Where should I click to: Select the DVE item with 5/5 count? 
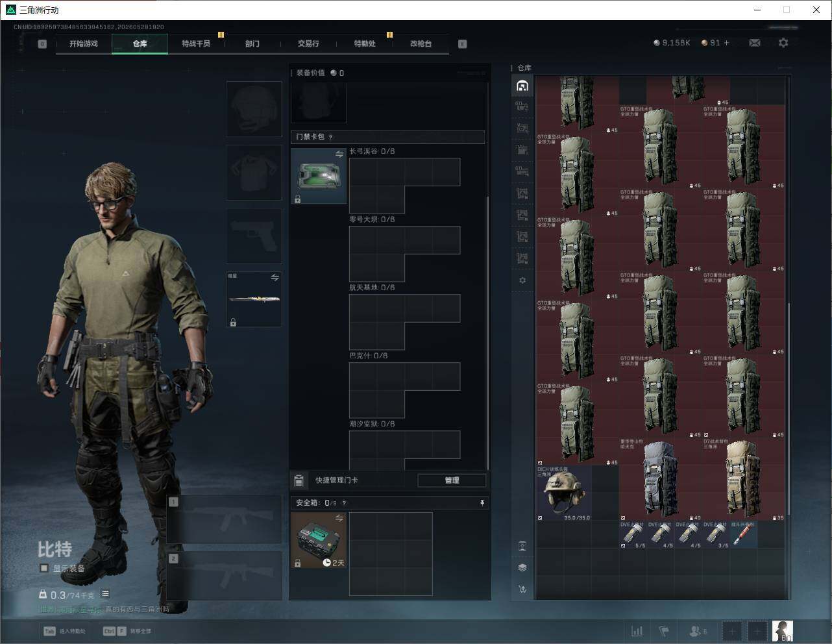coord(633,534)
